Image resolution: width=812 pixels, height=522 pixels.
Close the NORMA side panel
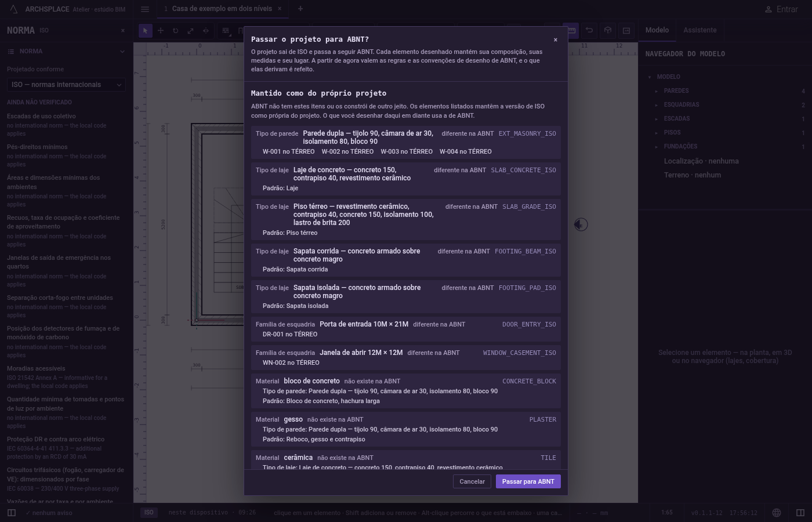click(123, 30)
